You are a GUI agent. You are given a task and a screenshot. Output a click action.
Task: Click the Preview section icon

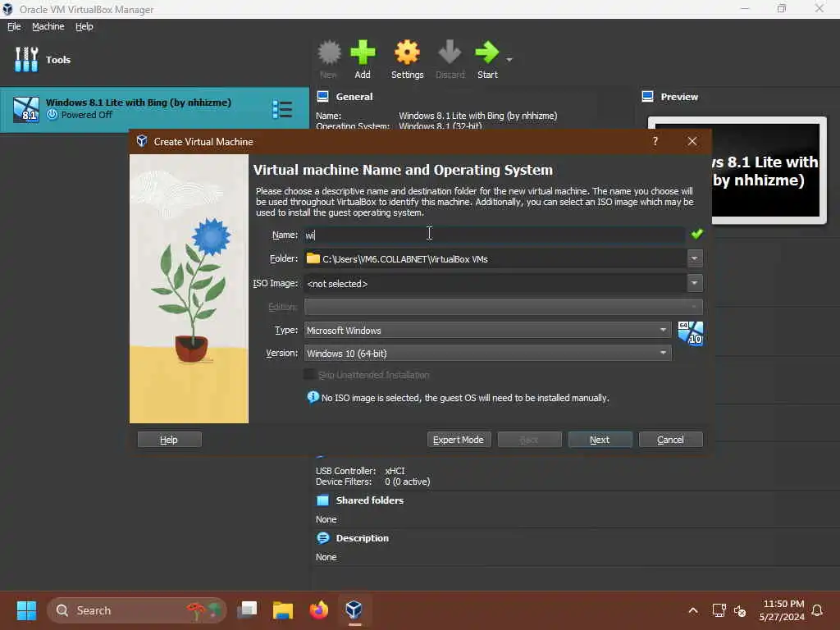[x=647, y=97]
